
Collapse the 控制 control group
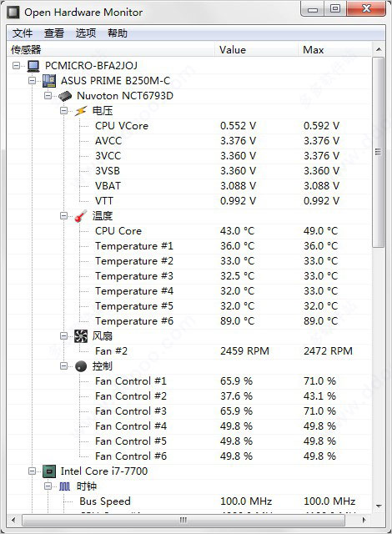click(63, 365)
